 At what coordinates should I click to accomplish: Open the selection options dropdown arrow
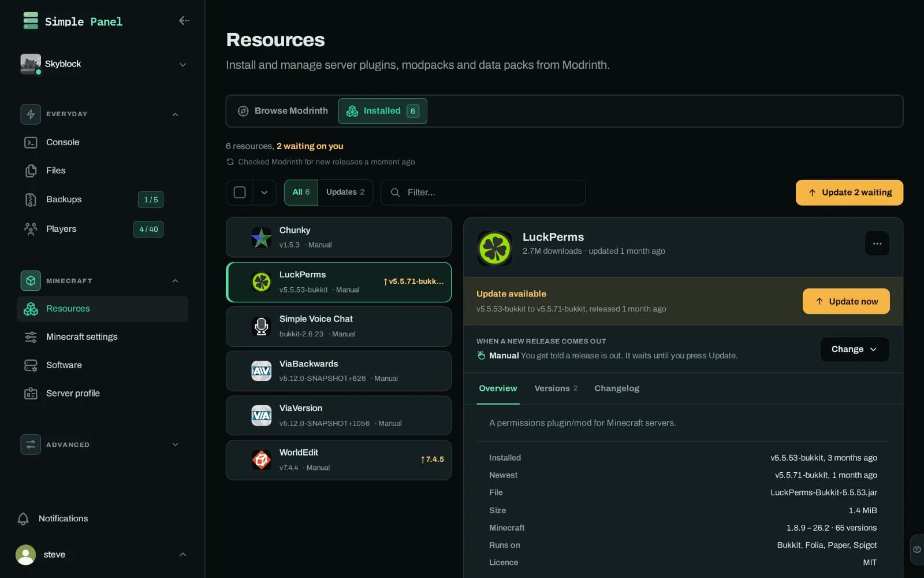click(264, 192)
